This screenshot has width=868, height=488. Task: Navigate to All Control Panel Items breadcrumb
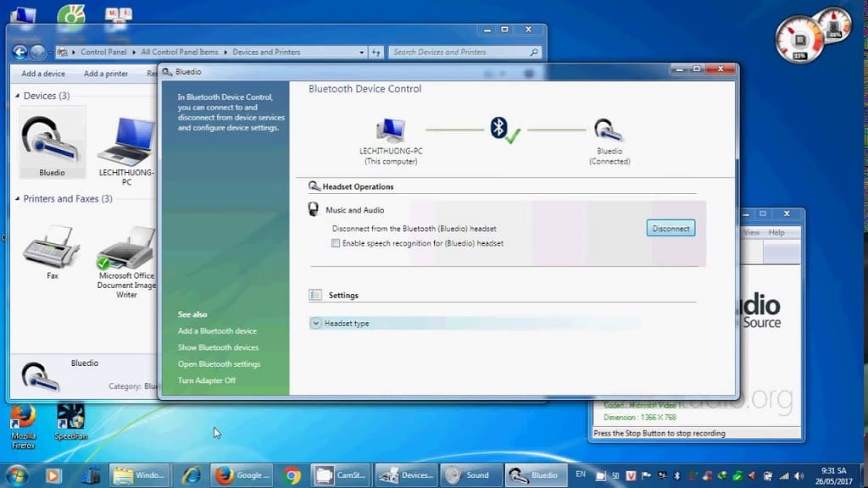[x=180, y=52]
